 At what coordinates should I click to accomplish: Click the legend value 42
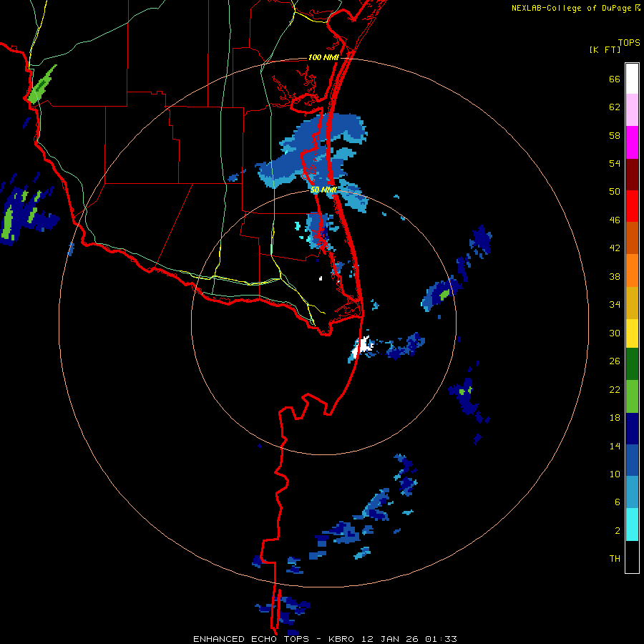615,248
